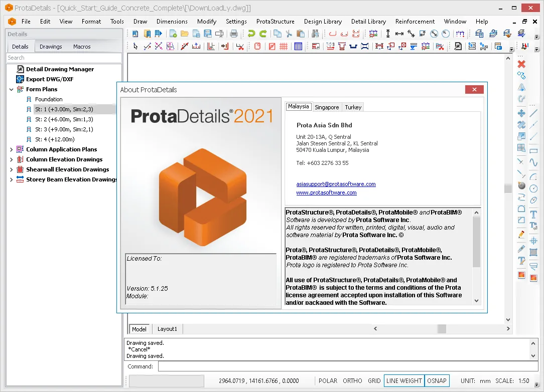Open the Reinforcement menu
The height and width of the screenshot is (392, 544).
(x=415, y=22)
